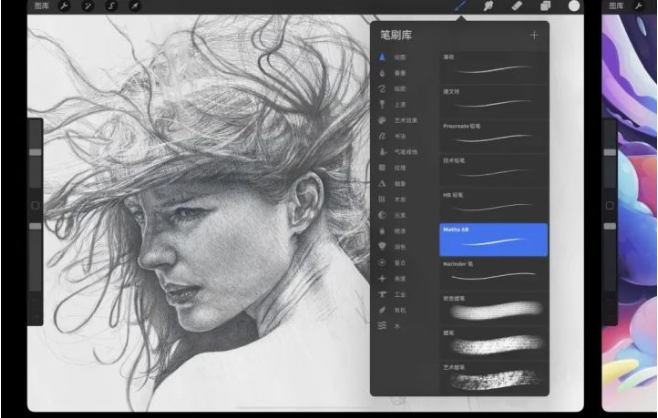Choose the 德文特 brush, second in list
The height and width of the screenshot is (418, 658).
[x=494, y=102]
